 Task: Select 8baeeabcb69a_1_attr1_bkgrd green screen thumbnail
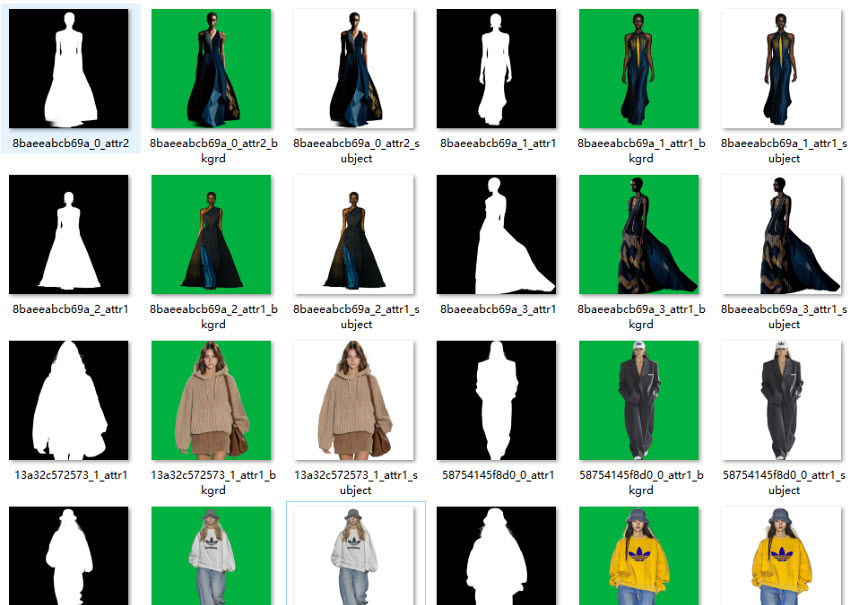point(640,68)
